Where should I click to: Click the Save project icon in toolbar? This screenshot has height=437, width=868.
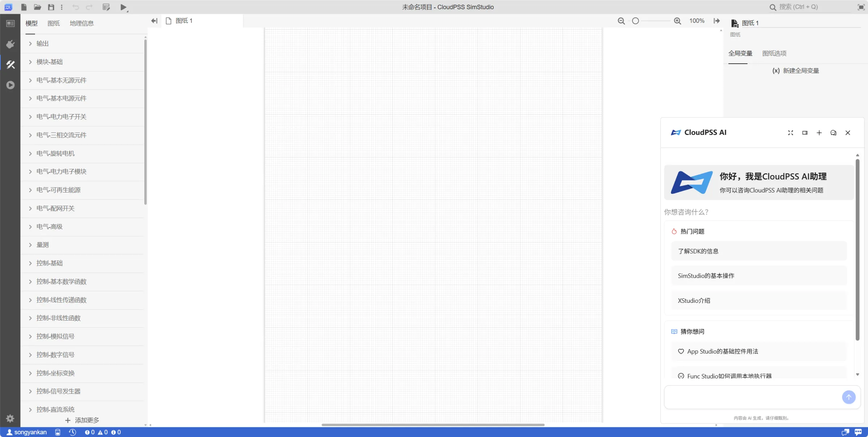tap(51, 7)
